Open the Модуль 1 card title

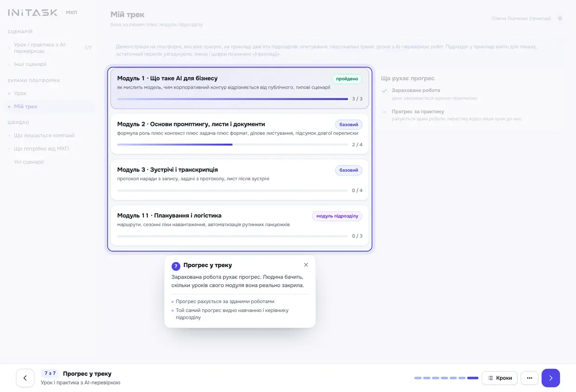point(167,78)
